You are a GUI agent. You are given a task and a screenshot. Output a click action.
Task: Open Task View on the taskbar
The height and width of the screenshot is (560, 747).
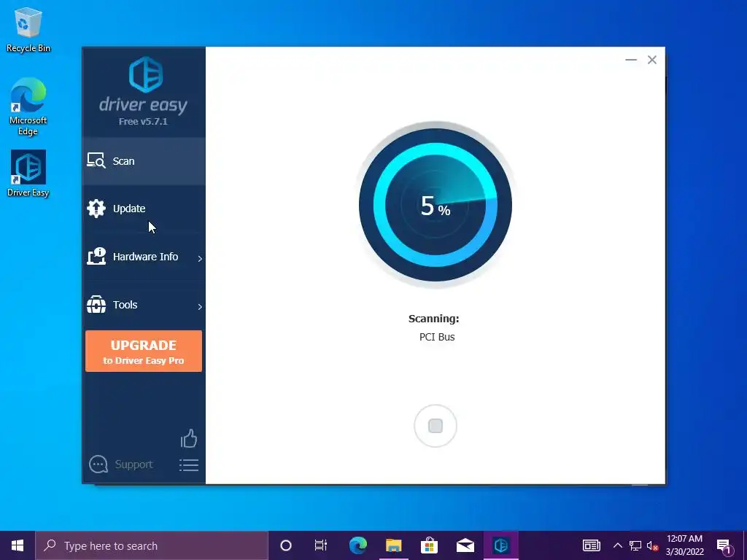(x=321, y=545)
